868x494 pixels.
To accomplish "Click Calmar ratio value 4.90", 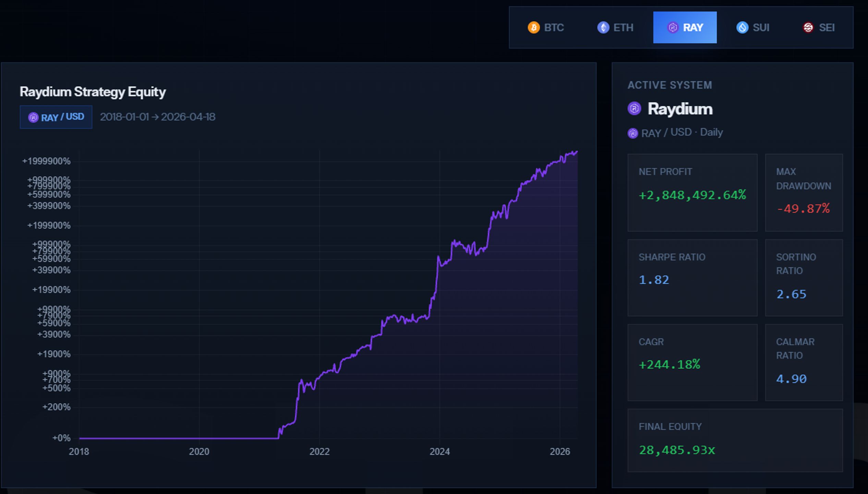I will (791, 379).
